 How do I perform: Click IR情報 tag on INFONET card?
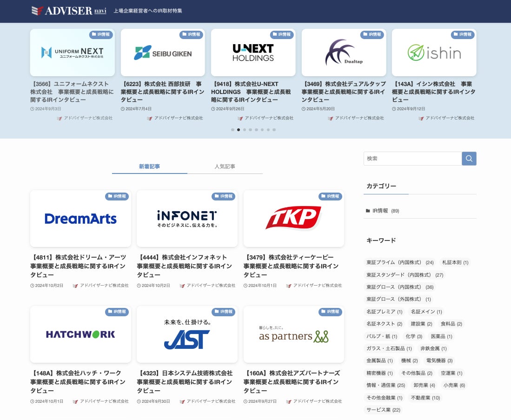pos(224,196)
